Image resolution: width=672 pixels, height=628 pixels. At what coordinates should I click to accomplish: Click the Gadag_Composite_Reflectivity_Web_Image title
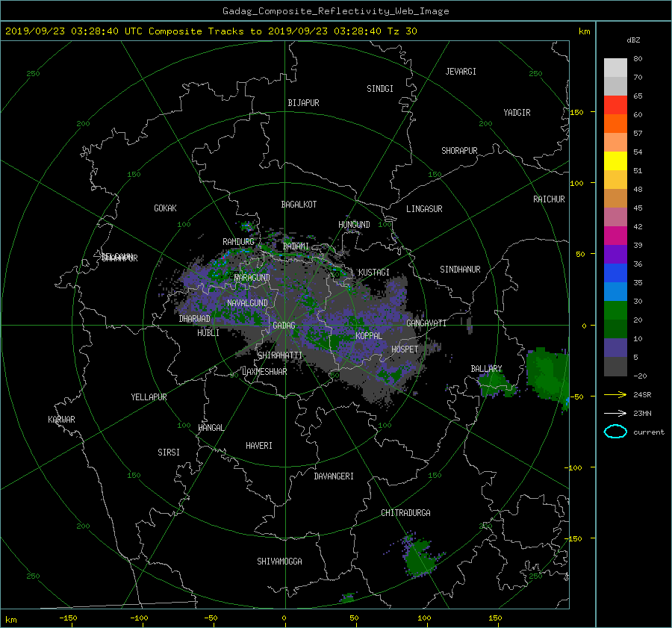[x=335, y=11]
